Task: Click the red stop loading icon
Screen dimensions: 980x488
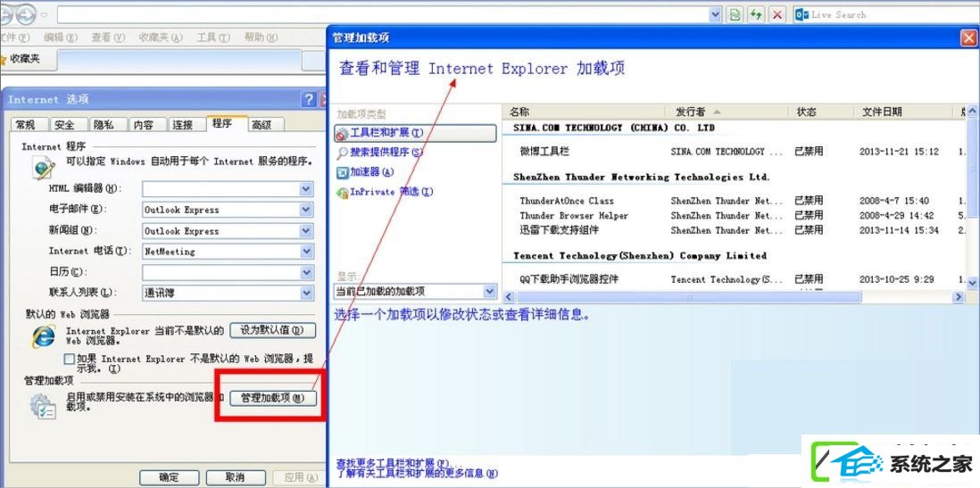Action: click(x=777, y=14)
